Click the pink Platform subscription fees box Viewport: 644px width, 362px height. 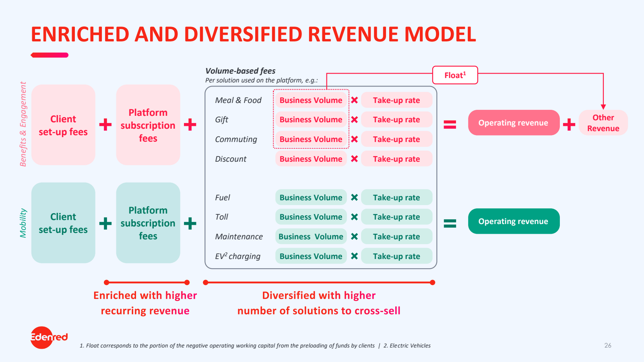148,125
